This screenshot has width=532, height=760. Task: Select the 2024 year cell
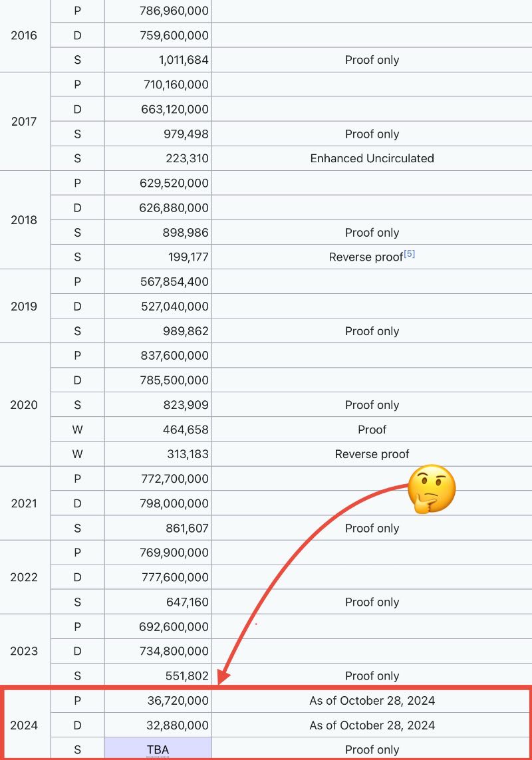tap(24, 725)
